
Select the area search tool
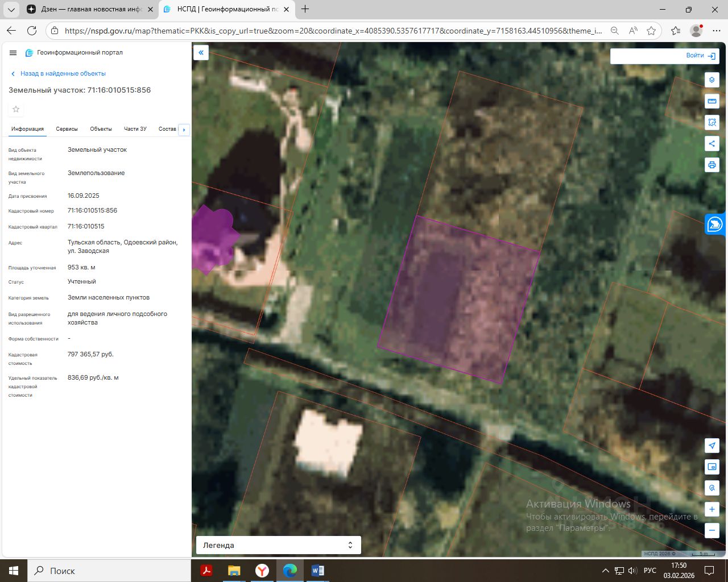point(712,122)
